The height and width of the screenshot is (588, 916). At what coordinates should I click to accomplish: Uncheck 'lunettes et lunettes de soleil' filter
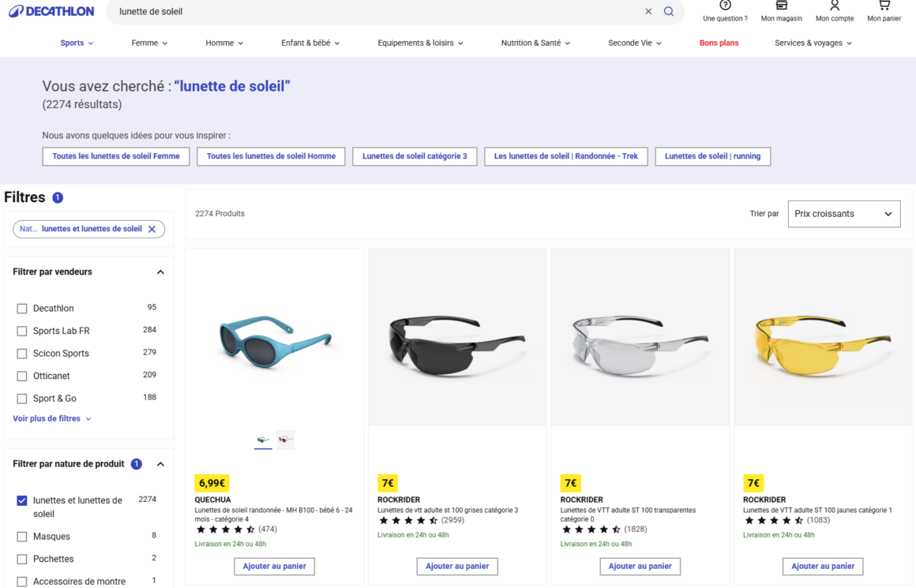point(22,500)
